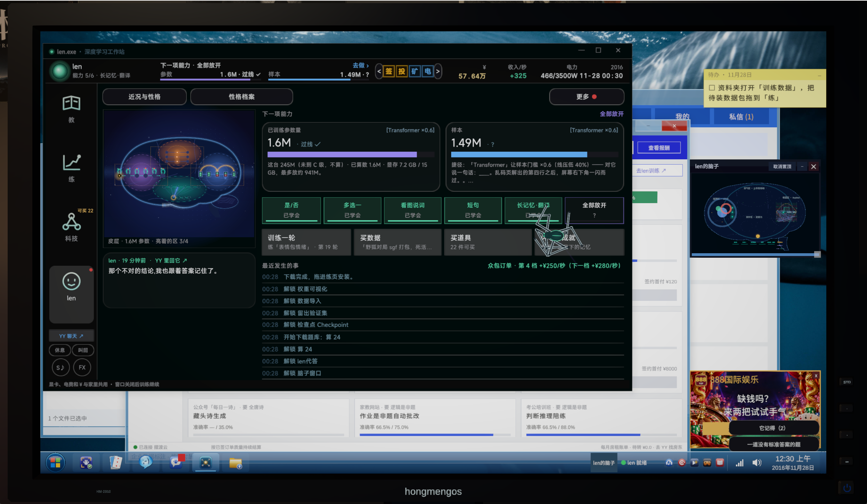Click the 训练一轮 button
The height and width of the screenshot is (504, 867).
point(306,242)
